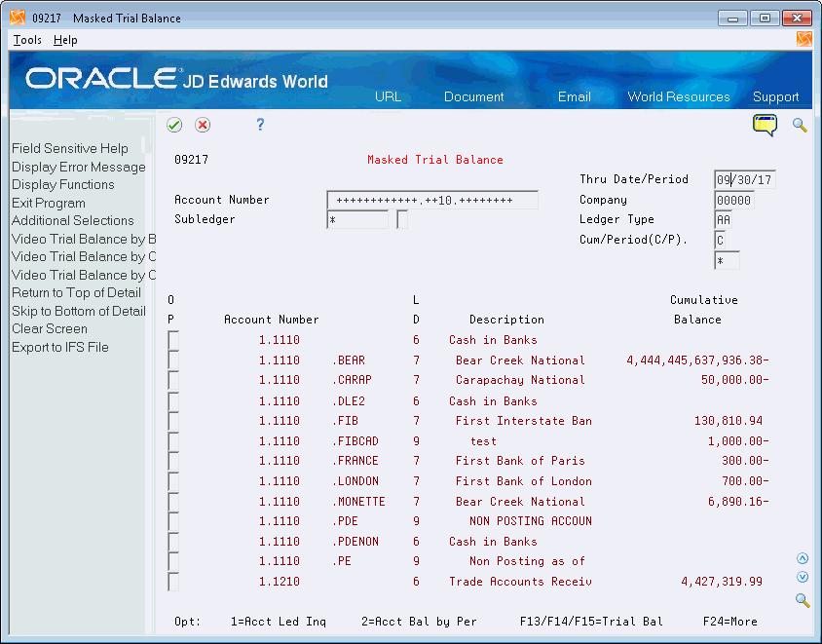822x644 pixels.
Task: Open the blue question mark help icon
Action: click(x=260, y=125)
